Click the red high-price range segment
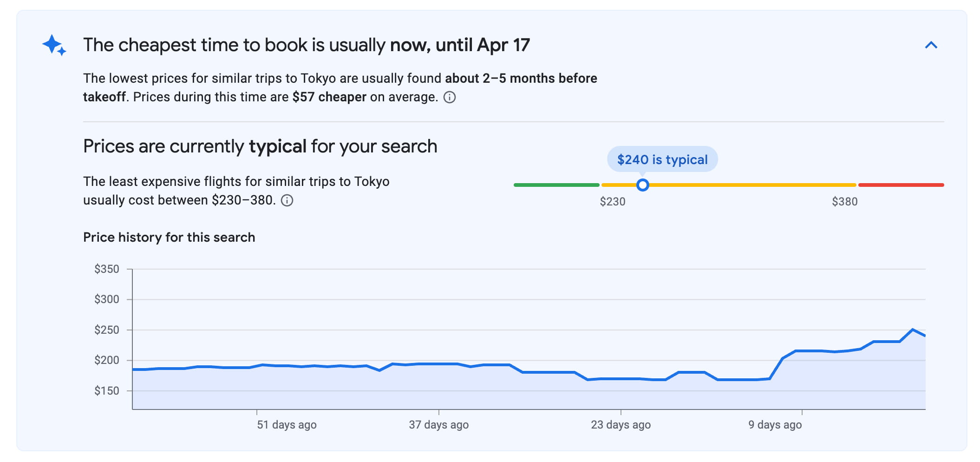 901,185
